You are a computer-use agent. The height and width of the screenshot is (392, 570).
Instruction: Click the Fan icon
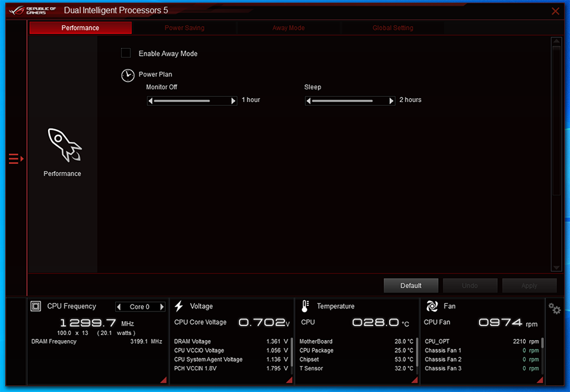point(432,306)
